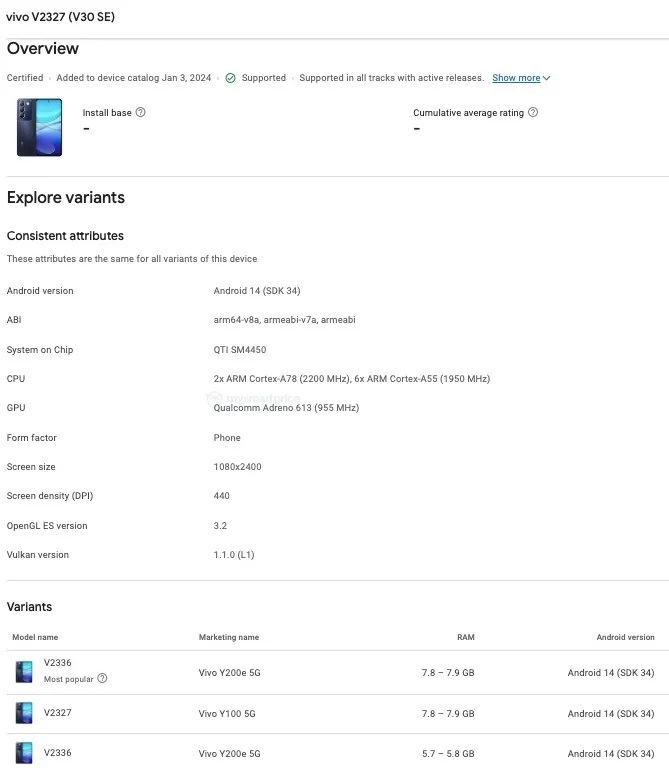Sort by Marketing name column header

click(x=229, y=637)
